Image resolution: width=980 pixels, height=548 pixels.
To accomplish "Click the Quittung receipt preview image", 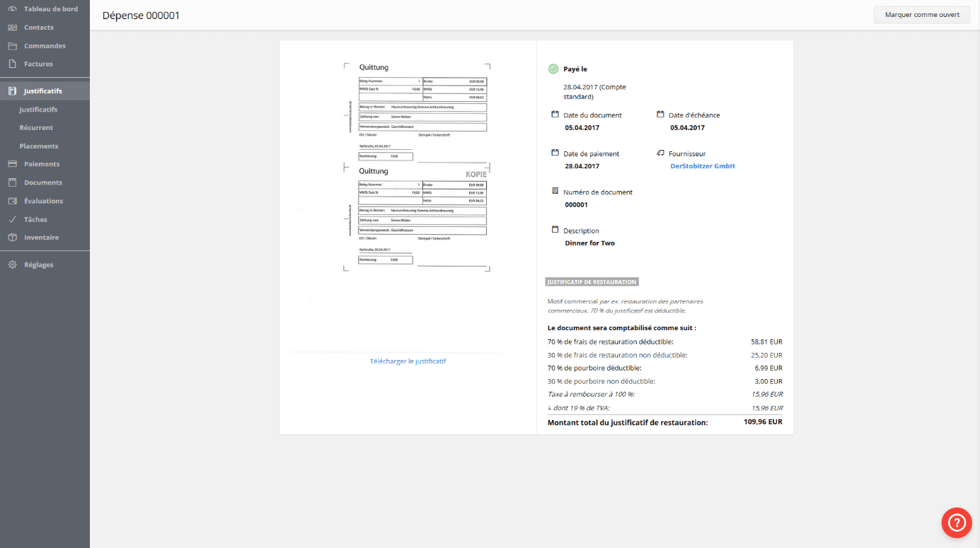I will (x=416, y=166).
